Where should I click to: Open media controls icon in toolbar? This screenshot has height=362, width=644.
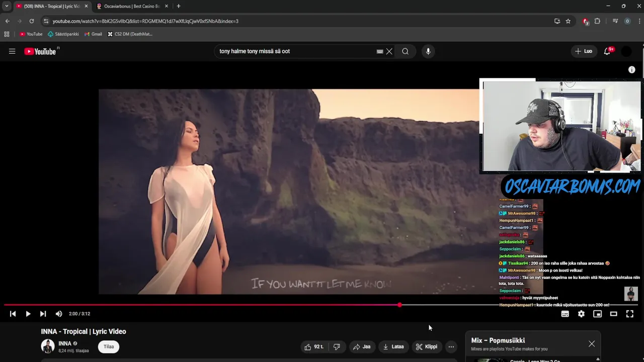[x=615, y=21]
